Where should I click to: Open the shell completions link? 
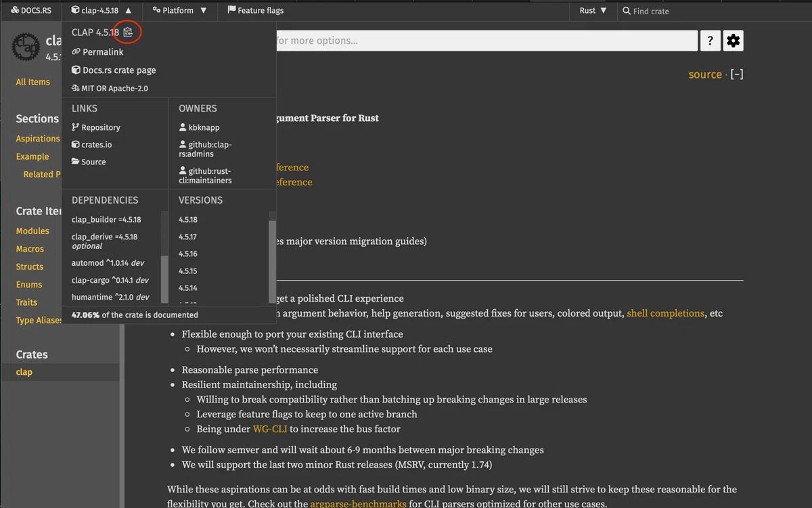click(x=666, y=313)
